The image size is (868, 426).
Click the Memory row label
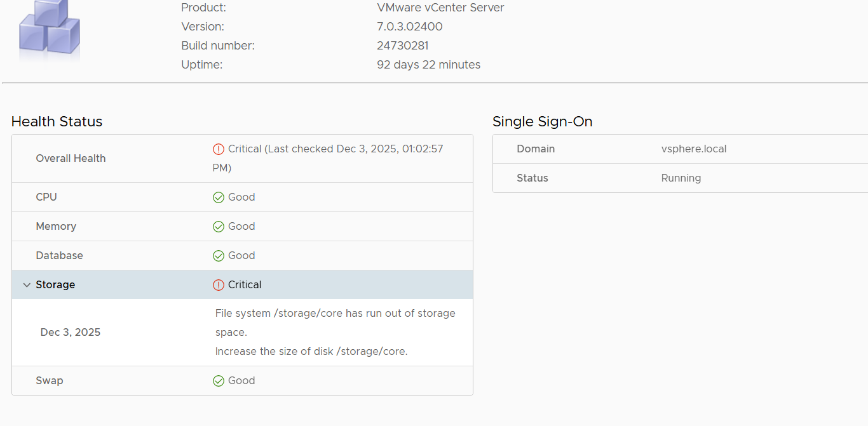56,227
